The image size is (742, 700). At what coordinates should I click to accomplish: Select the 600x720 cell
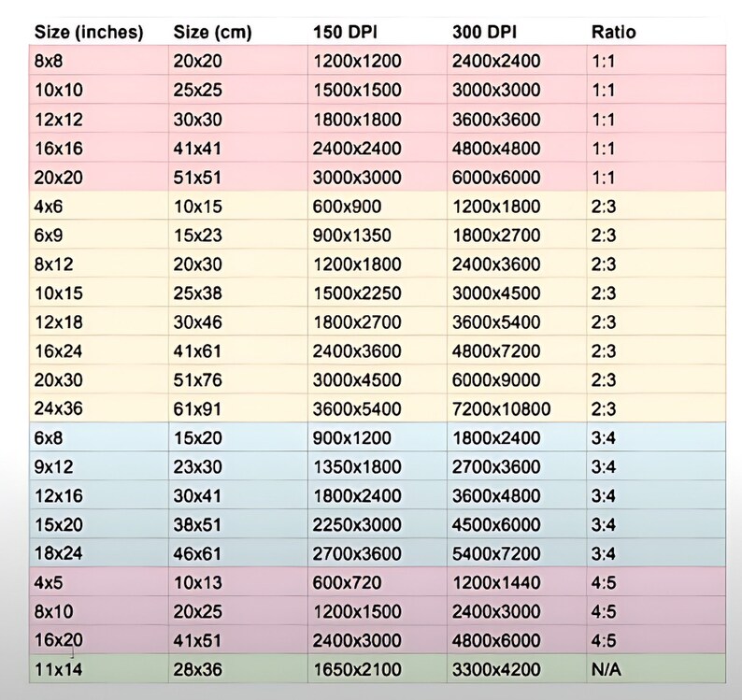(x=378, y=582)
